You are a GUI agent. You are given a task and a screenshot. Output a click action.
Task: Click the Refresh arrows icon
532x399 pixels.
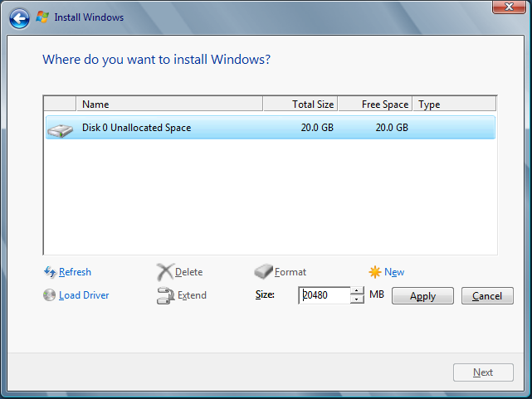pyautogui.click(x=51, y=272)
